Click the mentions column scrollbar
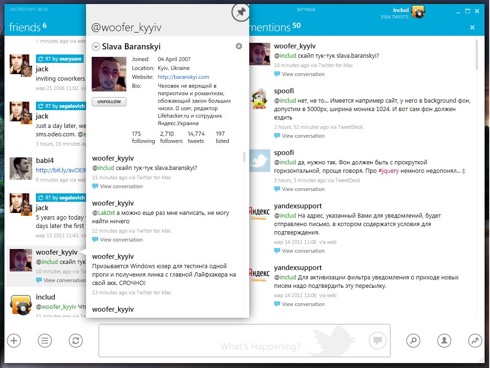The width and height of the screenshot is (490, 368). coord(477,55)
